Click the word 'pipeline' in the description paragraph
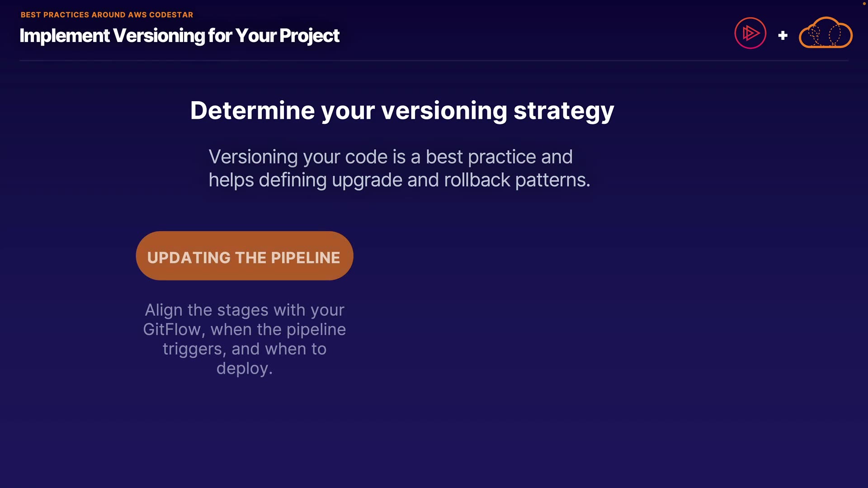This screenshot has width=868, height=488. (316, 329)
